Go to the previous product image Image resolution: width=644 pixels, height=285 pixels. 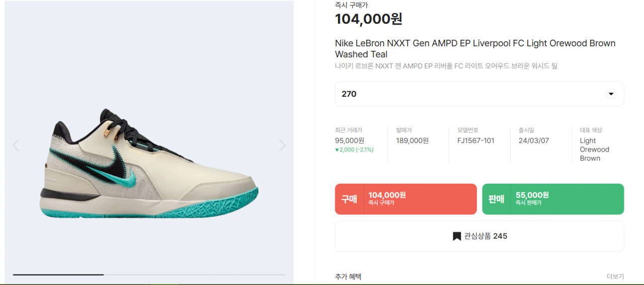click(x=16, y=146)
